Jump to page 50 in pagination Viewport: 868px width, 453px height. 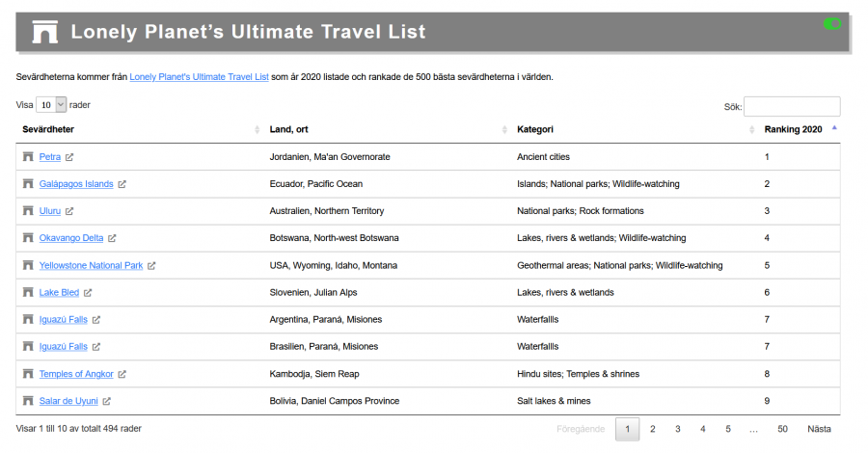(x=782, y=429)
